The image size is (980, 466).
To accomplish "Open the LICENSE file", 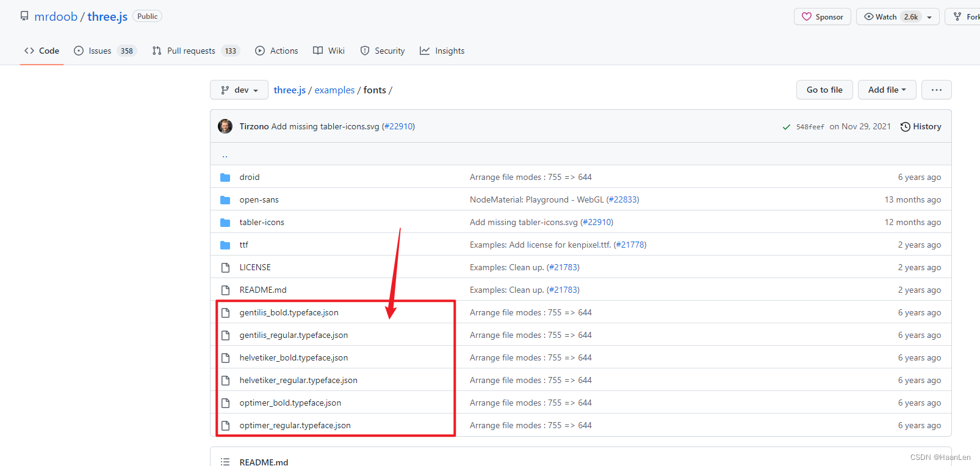I will coord(255,267).
